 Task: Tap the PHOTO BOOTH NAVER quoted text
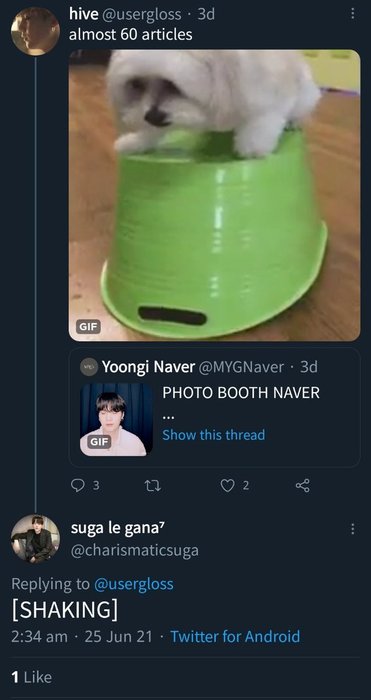click(x=241, y=393)
